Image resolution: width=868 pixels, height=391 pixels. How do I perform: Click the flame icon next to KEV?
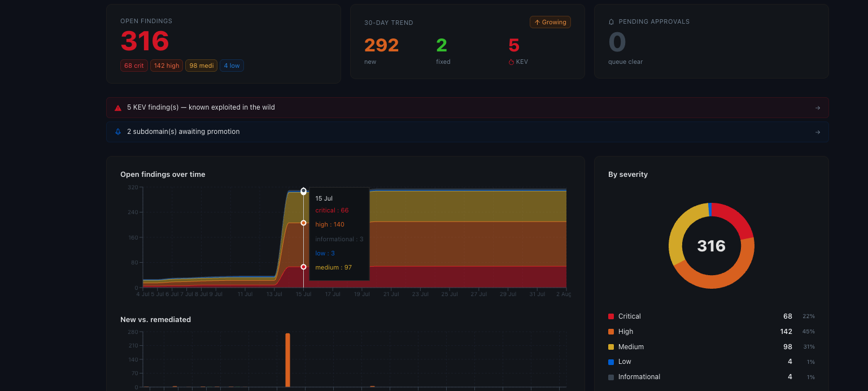(512, 62)
